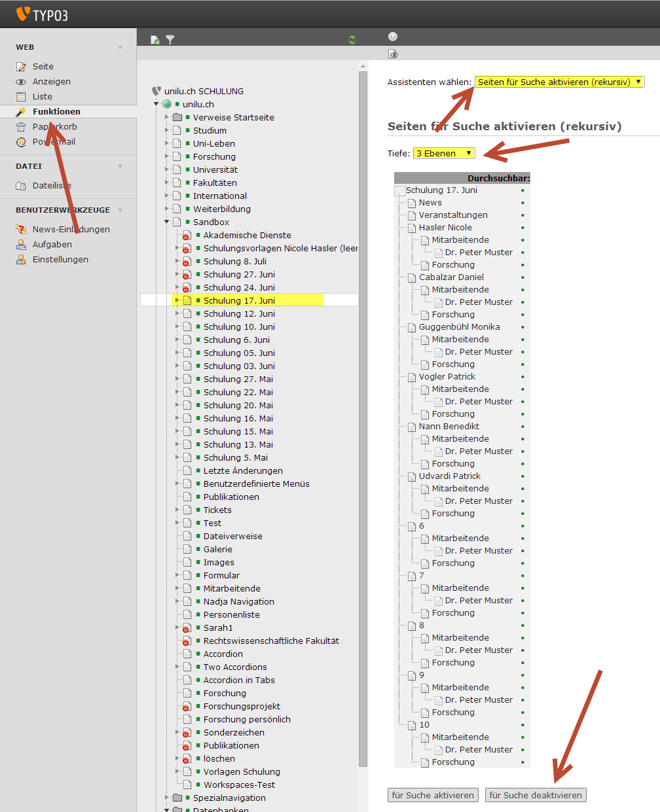
Task: Open the Einstellungen module
Action: (60, 260)
